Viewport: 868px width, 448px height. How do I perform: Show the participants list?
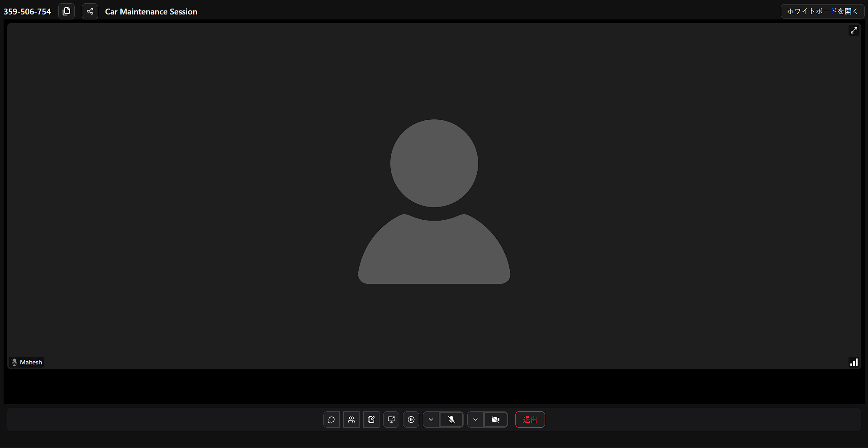point(351,420)
